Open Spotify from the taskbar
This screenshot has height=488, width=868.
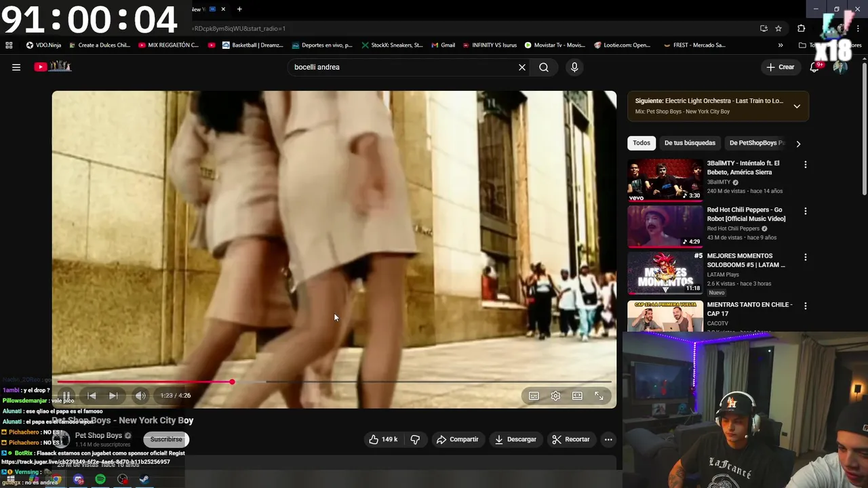pyautogui.click(x=100, y=479)
